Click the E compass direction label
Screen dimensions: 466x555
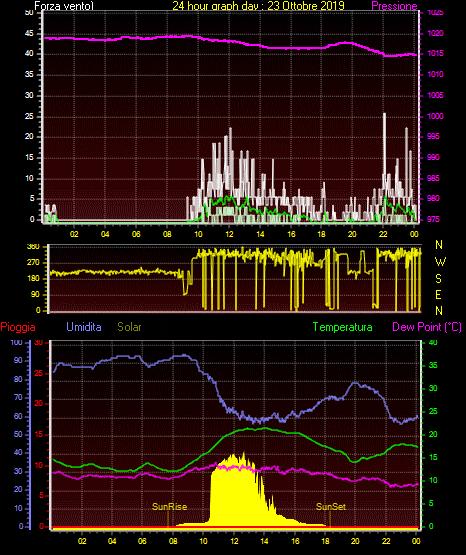pos(438,294)
